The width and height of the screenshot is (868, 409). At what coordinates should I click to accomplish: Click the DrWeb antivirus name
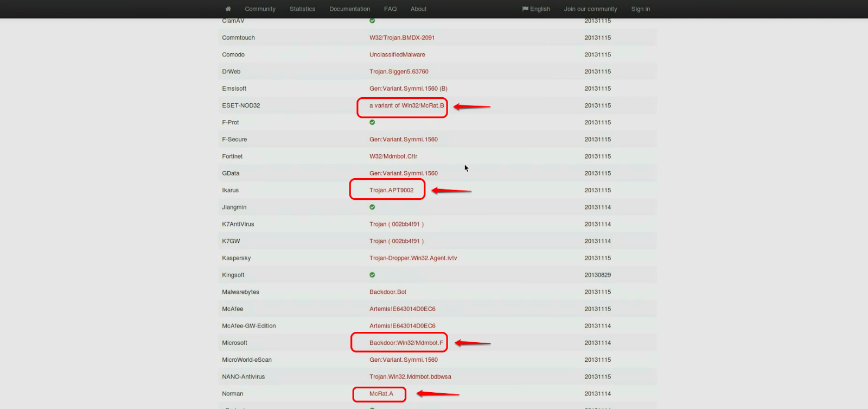coord(231,71)
